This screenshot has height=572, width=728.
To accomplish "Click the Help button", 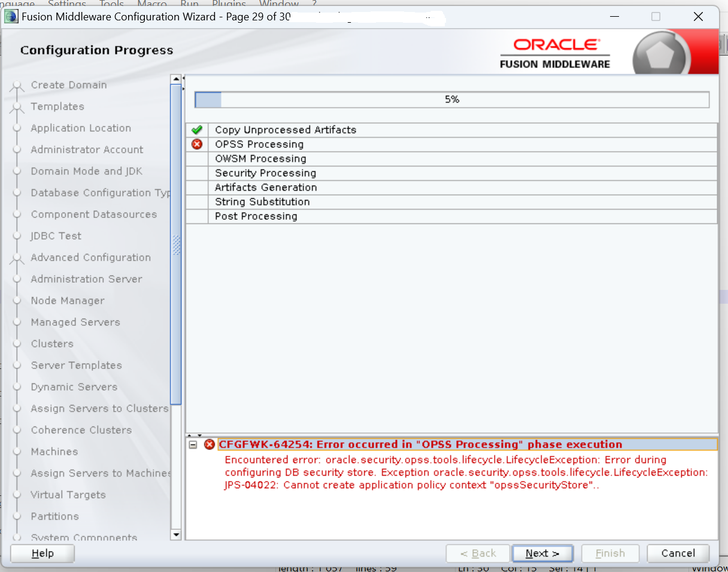I will coord(43,553).
